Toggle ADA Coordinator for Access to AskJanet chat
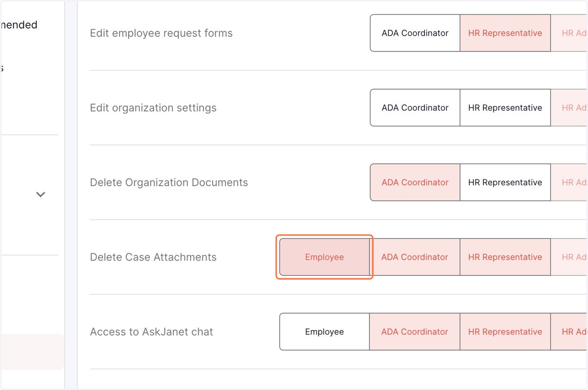This screenshot has height=390, width=588. (x=415, y=332)
